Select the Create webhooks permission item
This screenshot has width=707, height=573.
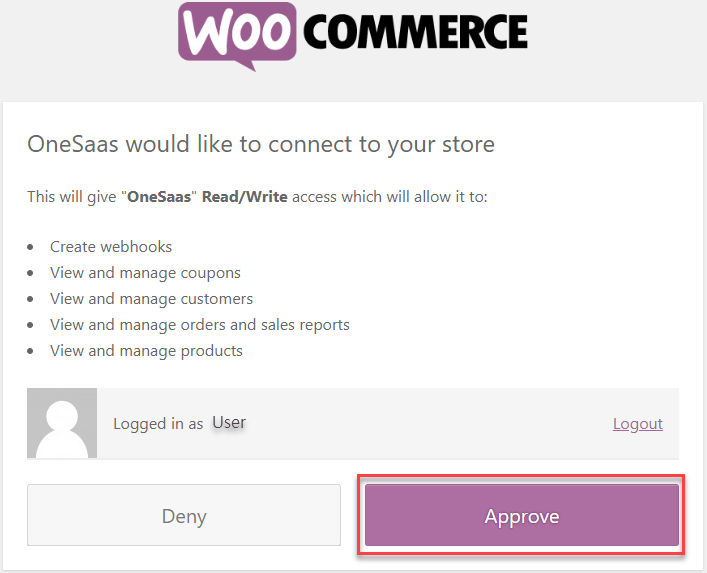111,247
